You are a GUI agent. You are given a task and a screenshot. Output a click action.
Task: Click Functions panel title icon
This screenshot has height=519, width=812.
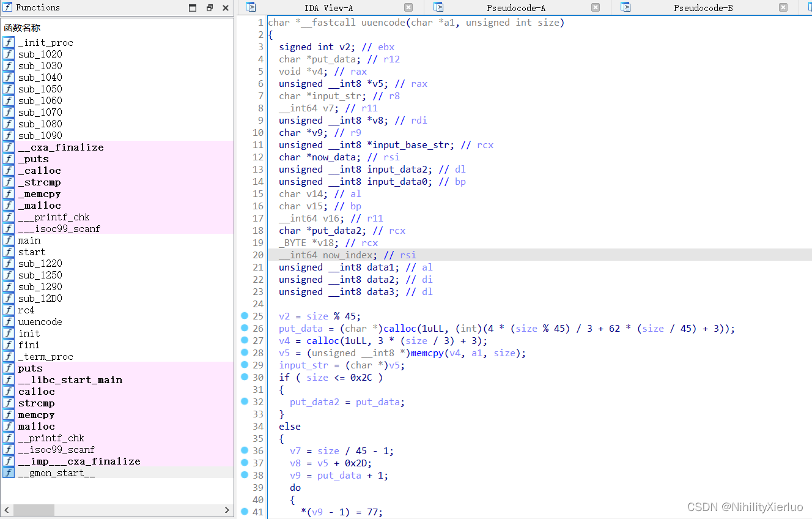click(x=8, y=7)
